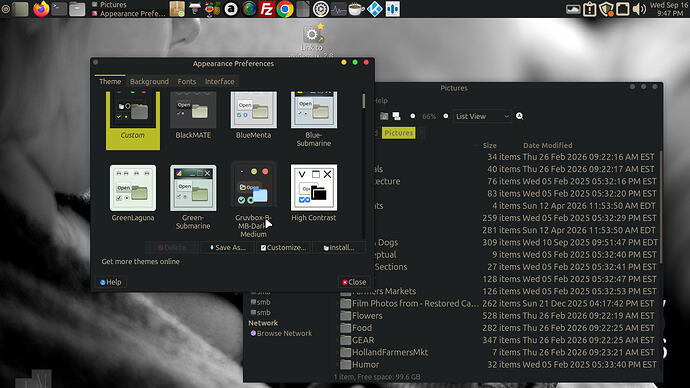Switch to Appearance Preferences taskbar entry
The width and height of the screenshot is (690, 388).
[x=128, y=14]
